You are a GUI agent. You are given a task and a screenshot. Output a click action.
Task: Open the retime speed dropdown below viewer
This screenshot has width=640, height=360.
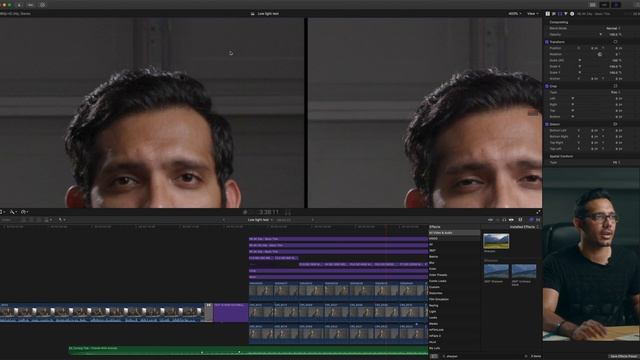click(24, 212)
